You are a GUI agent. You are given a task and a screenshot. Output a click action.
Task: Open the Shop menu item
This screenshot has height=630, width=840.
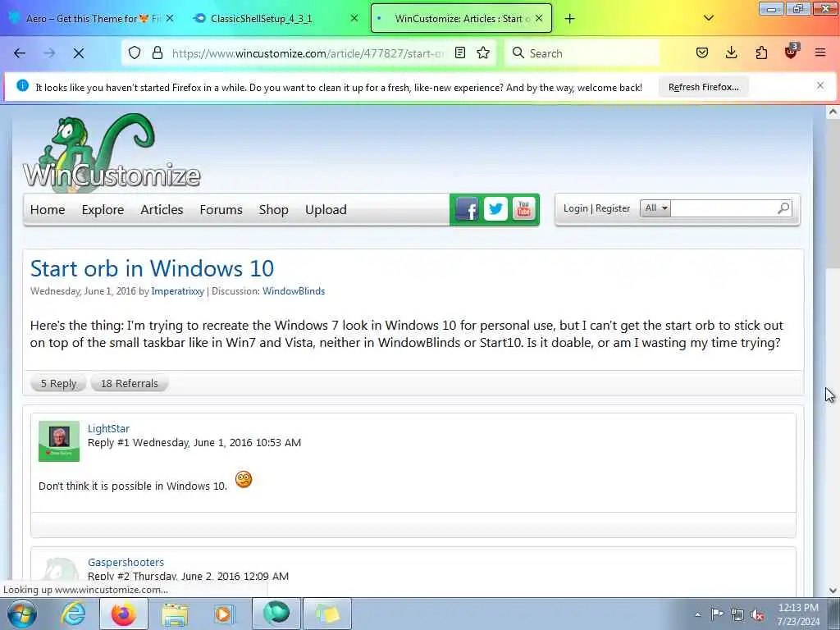click(274, 209)
